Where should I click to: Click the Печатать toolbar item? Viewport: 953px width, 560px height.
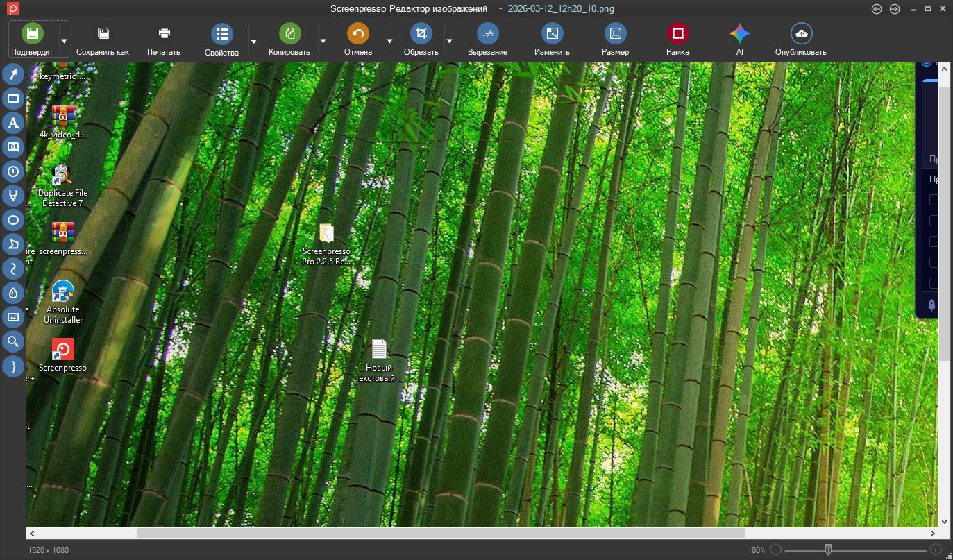164,39
